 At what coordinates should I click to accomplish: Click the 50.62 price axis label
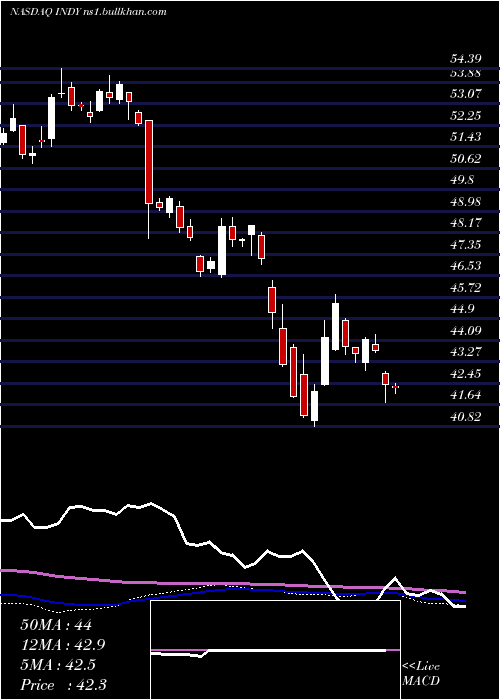coord(465,158)
